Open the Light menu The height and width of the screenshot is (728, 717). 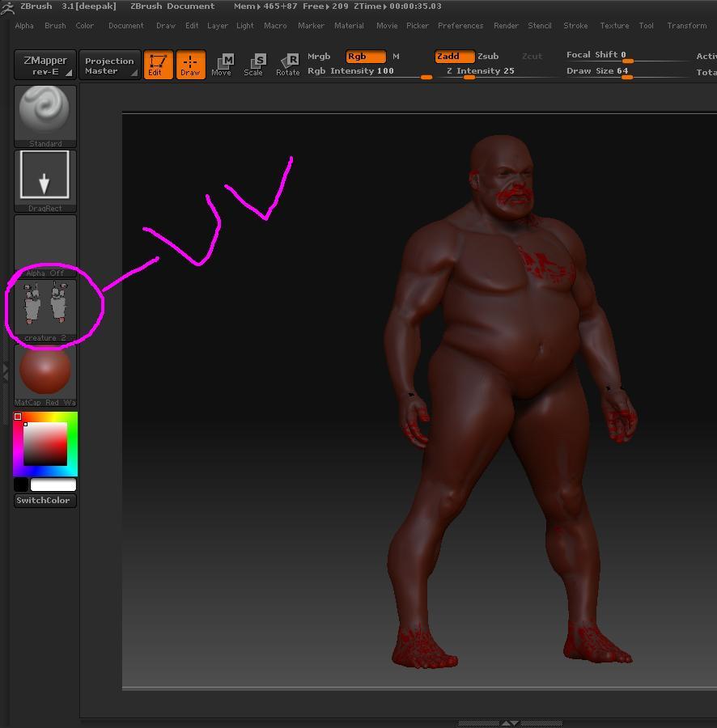pyautogui.click(x=244, y=26)
